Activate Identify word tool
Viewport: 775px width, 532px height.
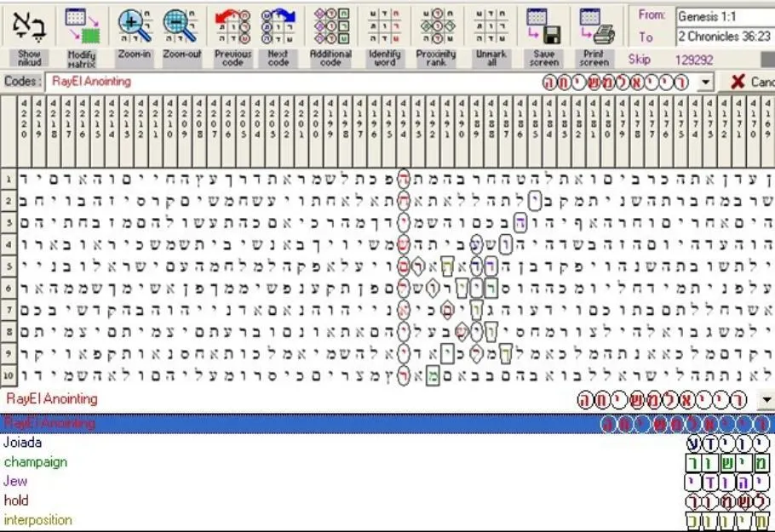pos(385,26)
